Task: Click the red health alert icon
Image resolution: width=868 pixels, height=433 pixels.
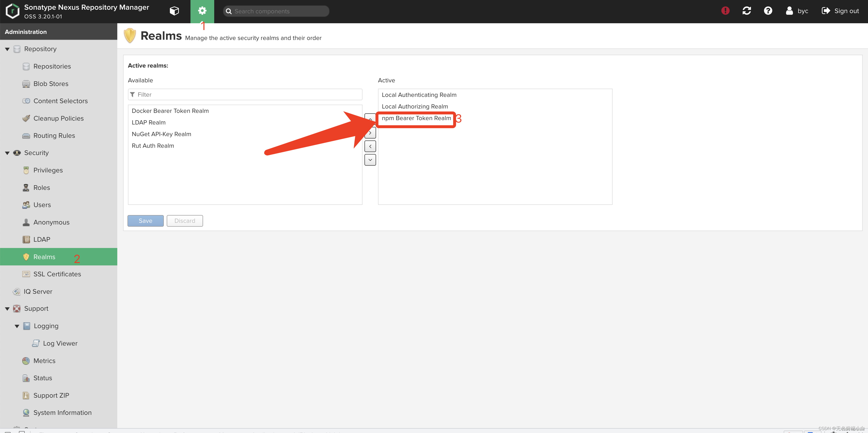Action: tap(725, 11)
